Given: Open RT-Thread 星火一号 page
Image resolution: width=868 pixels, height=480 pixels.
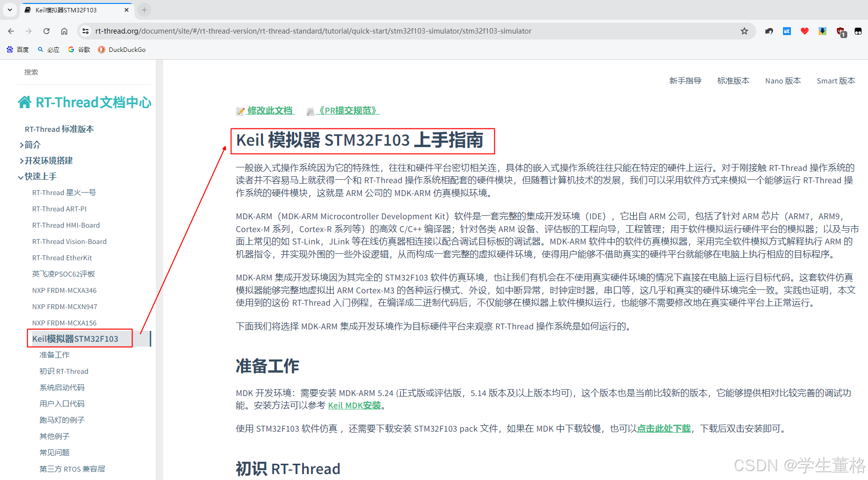Looking at the screenshot, I should 64,193.
